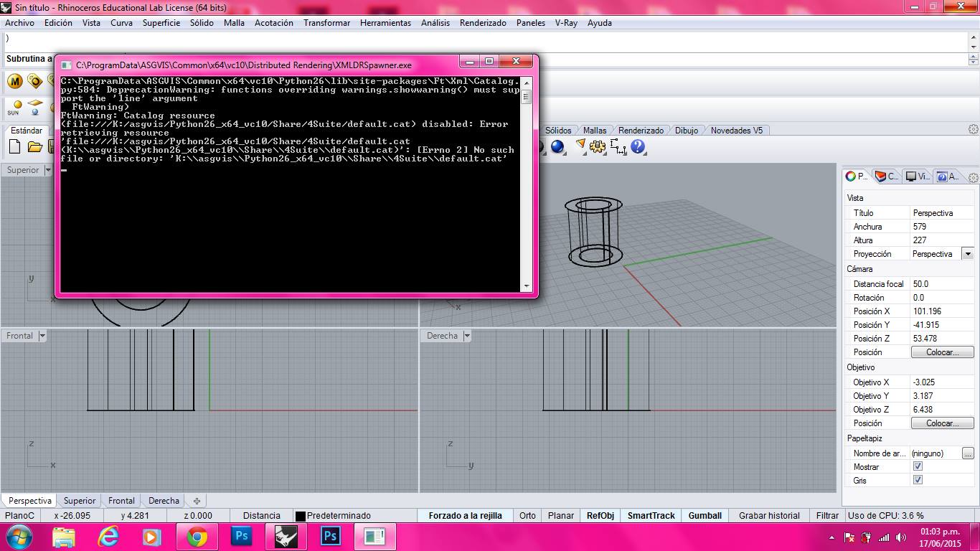Switch to Rhinoceros taskbar icon
The image size is (980, 551).
point(286,537)
